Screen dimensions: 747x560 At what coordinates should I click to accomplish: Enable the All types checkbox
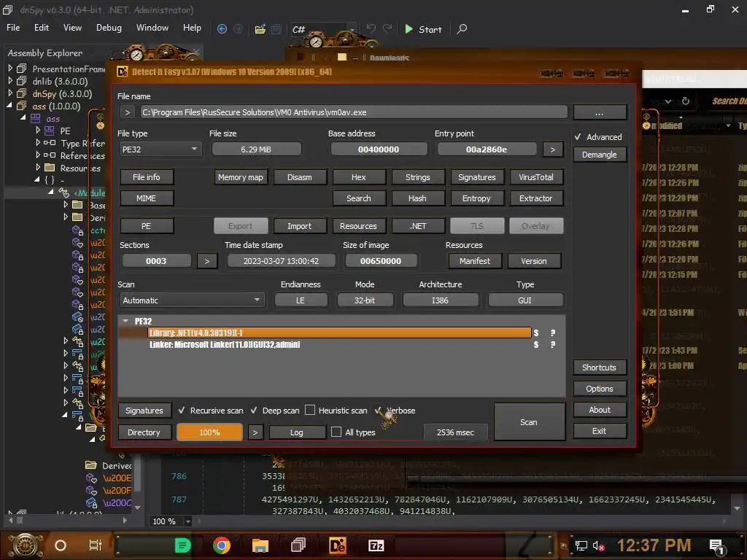336,432
